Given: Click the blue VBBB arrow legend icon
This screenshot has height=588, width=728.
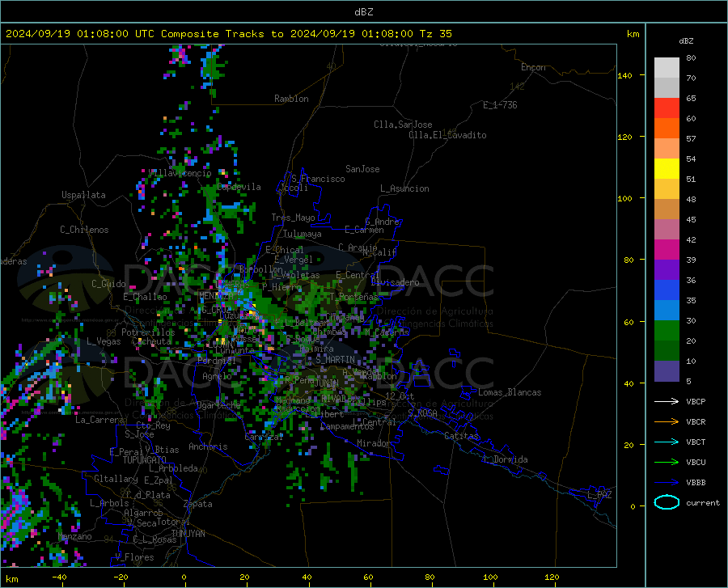Looking at the screenshot, I should coord(667,483).
